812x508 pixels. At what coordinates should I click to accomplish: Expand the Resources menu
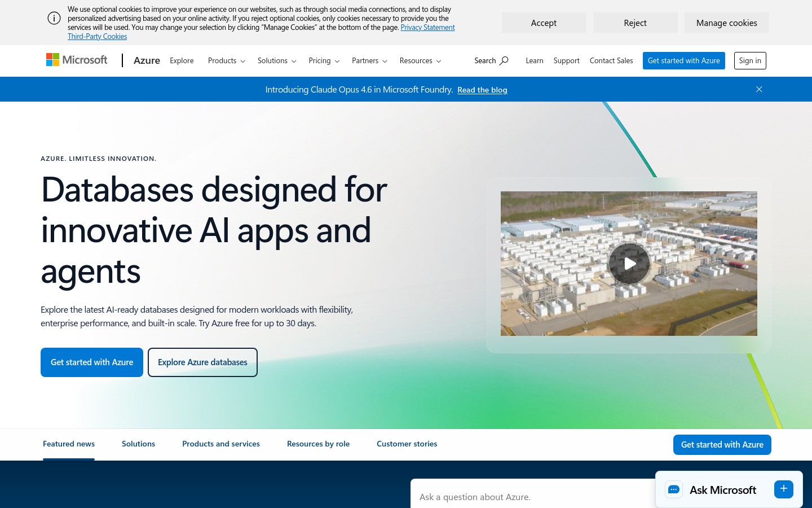tap(420, 60)
